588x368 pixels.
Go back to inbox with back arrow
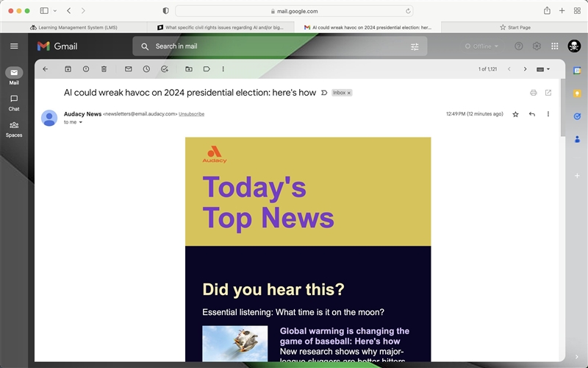click(x=46, y=69)
